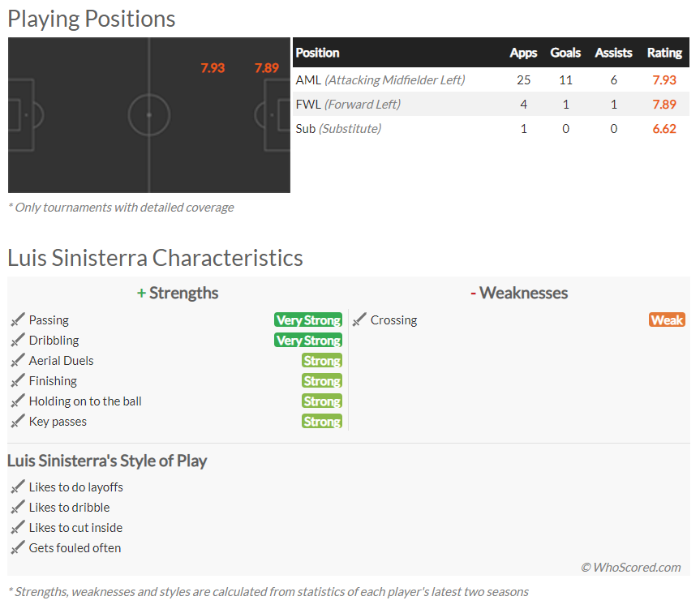Viewport: 700px width, 609px height.
Task: Click the Very Strong badge for Passing
Action: pos(308,320)
